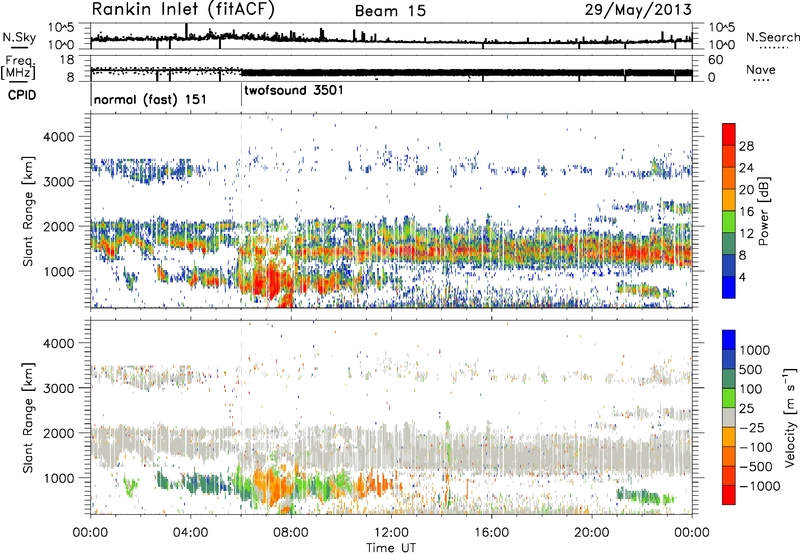The width and height of the screenshot is (800, 554).
Task: Click the velocity colorbar value '-1000'
Action: [x=759, y=486]
